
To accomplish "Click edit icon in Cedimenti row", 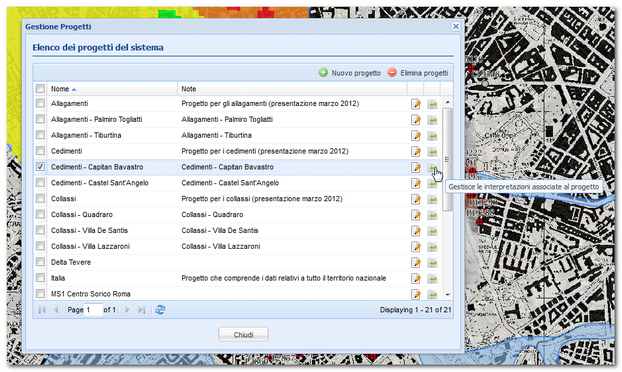I will [x=416, y=151].
